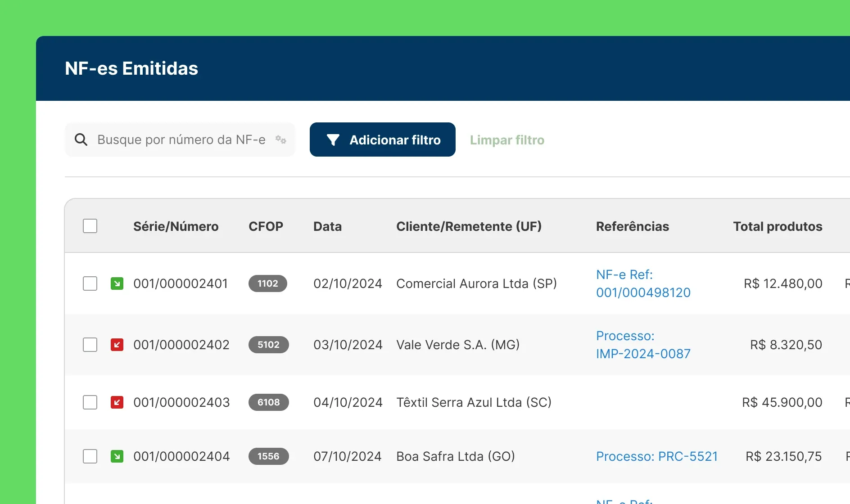The height and width of the screenshot is (504, 850).
Task: Open advanced search settings gear icon
Action: (x=281, y=139)
